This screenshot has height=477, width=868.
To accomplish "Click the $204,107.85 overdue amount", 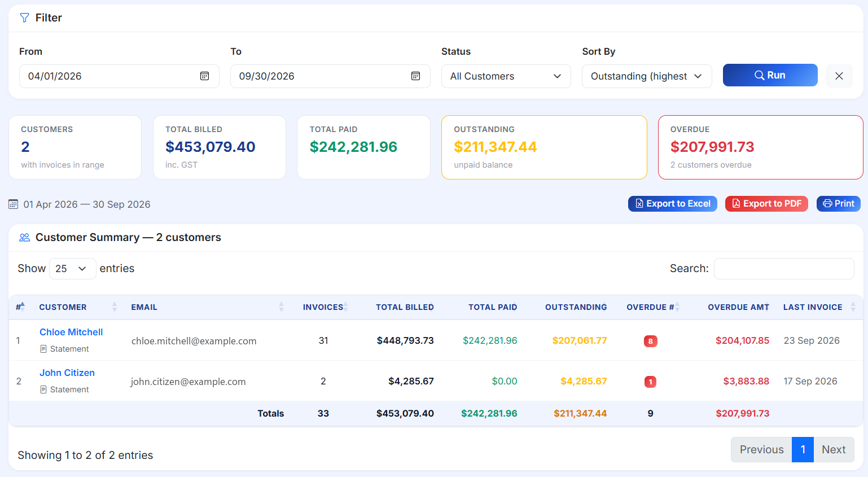I will pyautogui.click(x=742, y=340).
